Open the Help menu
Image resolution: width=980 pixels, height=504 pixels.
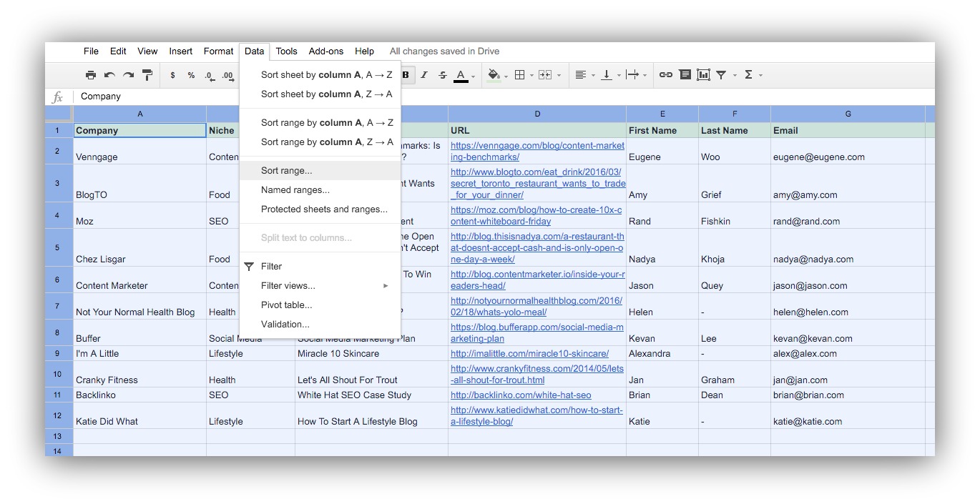click(x=364, y=51)
